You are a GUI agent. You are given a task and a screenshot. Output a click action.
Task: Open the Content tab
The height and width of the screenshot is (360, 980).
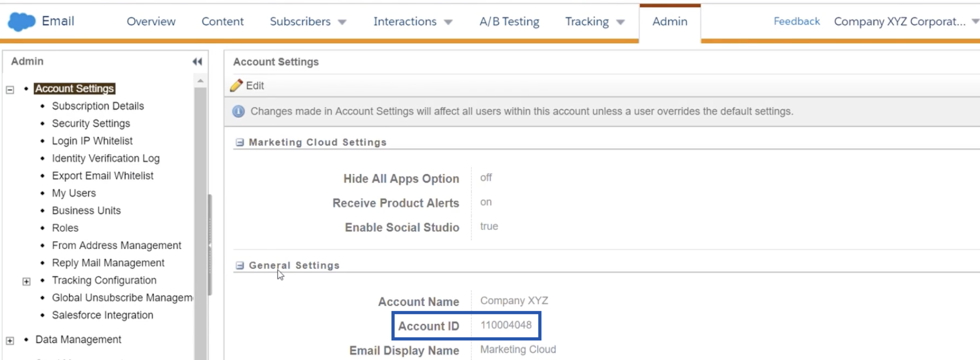pos(223,21)
